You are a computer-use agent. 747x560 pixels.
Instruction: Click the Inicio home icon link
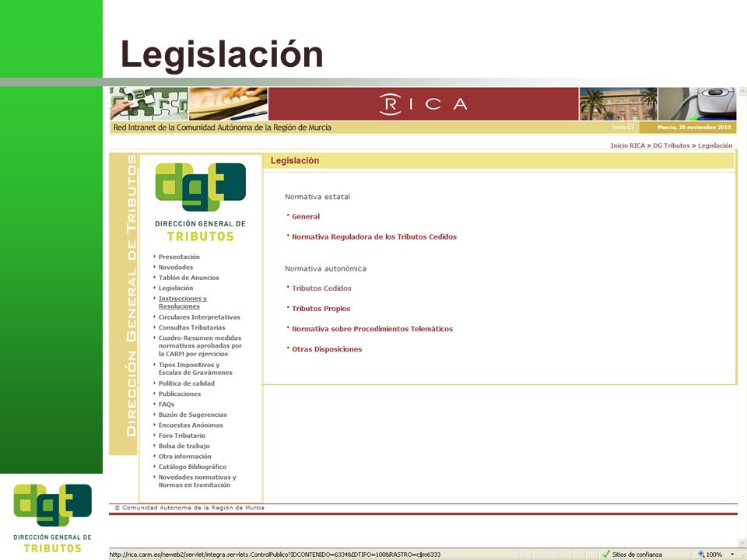[x=623, y=127]
